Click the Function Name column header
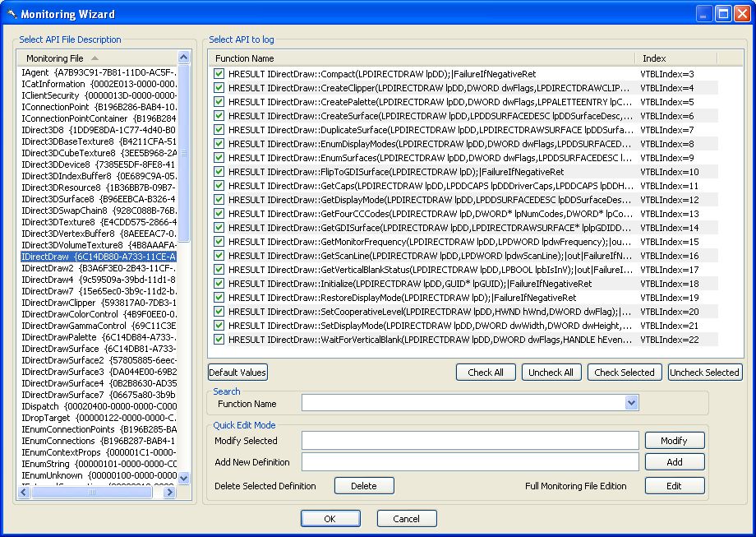This screenshot has width=756, height=537. pos(422,58)
